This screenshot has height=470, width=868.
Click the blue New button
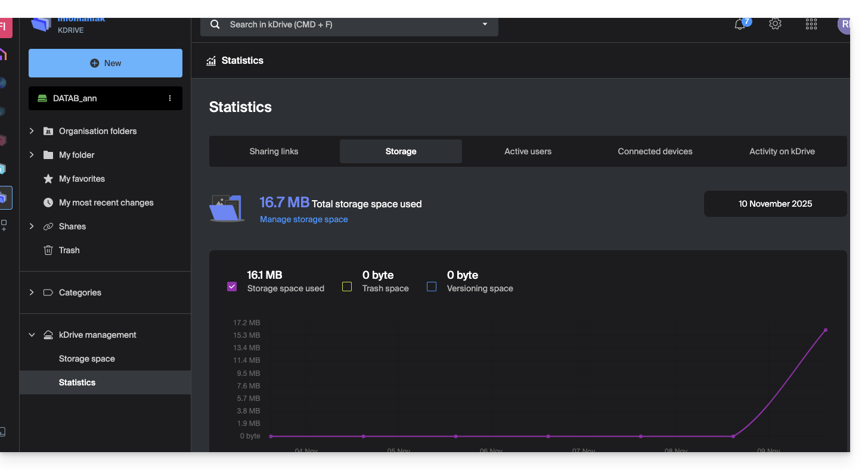[x=106, y=63]
